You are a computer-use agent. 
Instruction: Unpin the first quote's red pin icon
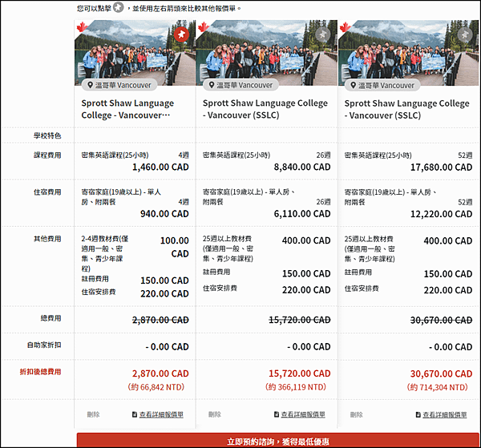click(181, 34)
